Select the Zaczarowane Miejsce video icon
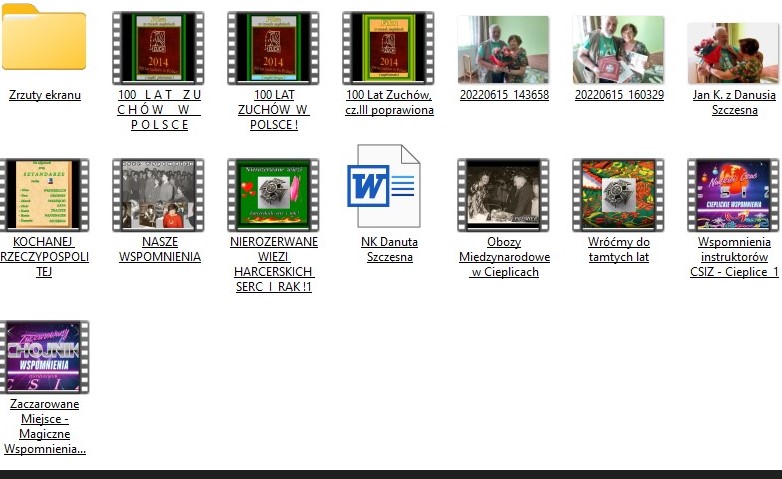This screenshot has height=479, width=782. (x=44, y=357)
